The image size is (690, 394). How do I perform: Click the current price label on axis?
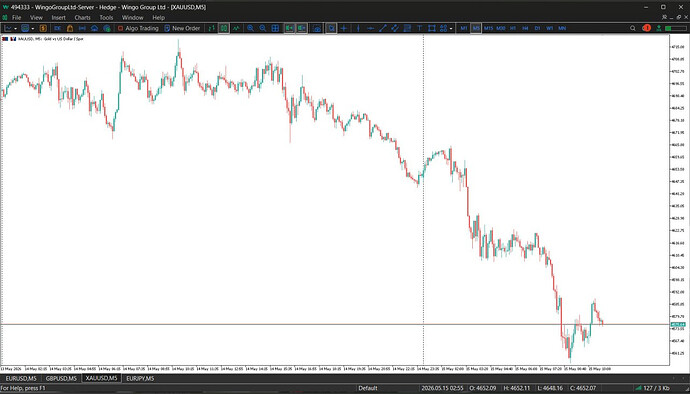point(678,324)
